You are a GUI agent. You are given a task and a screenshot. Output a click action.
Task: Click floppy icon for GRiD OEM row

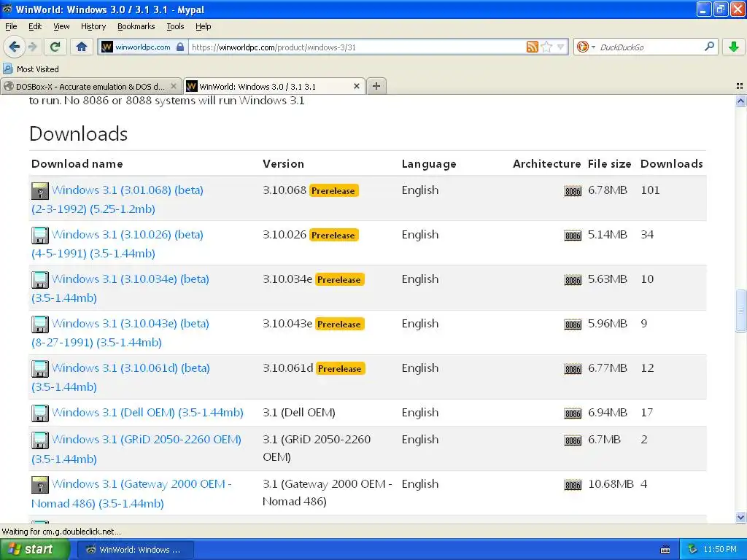point(40,440)
